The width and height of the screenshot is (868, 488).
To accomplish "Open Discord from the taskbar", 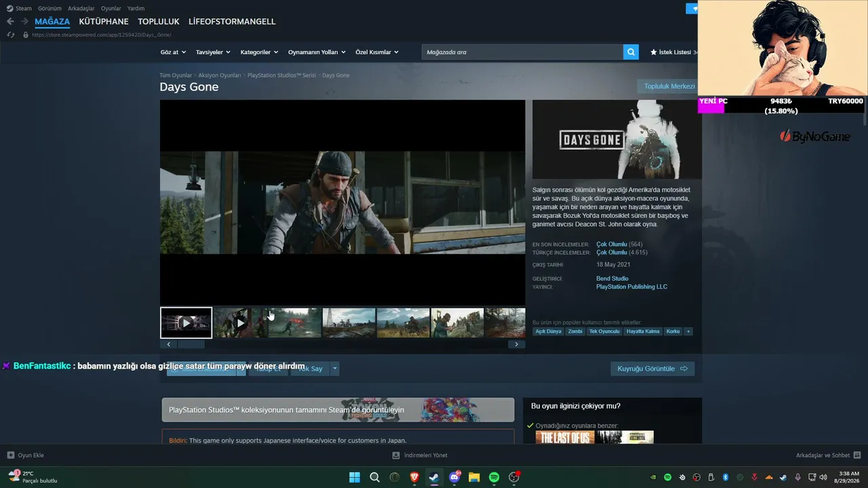I will (454, 477).
